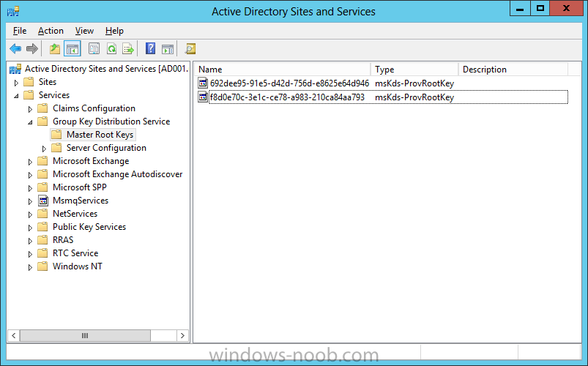The height and width of the screenshot is (366, 588).
Task: Toggle Show/Hide Console Tree icon
Action: click(x=72, y=48)
